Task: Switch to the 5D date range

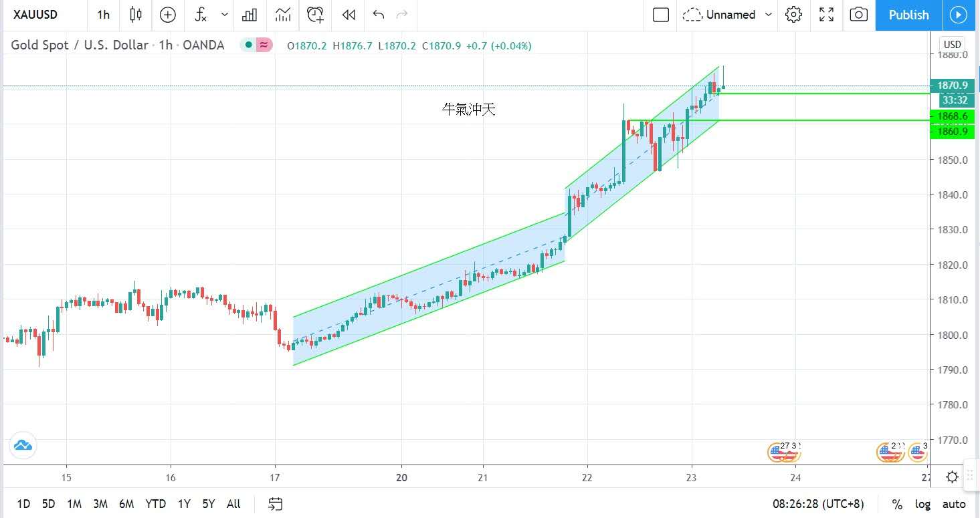Action: click(48, 504)
